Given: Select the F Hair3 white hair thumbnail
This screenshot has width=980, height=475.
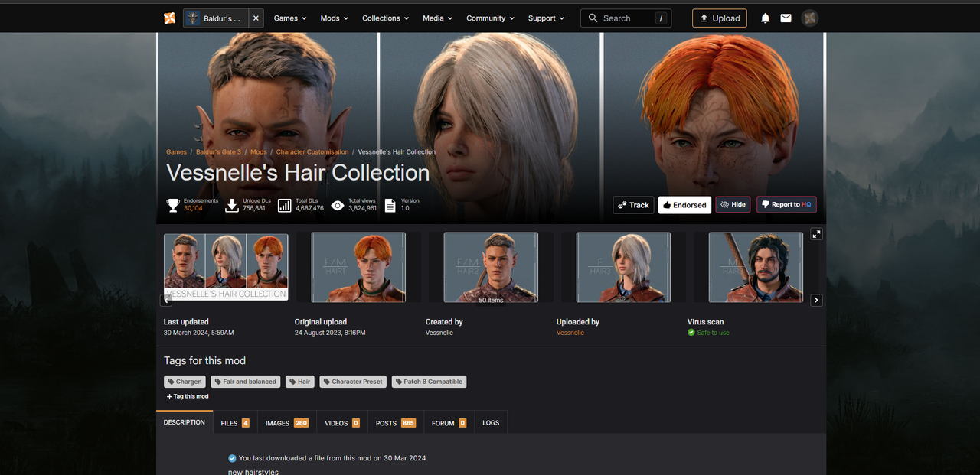Looking at the screenshot, I should pyautogui.click(x=623, y=267).
